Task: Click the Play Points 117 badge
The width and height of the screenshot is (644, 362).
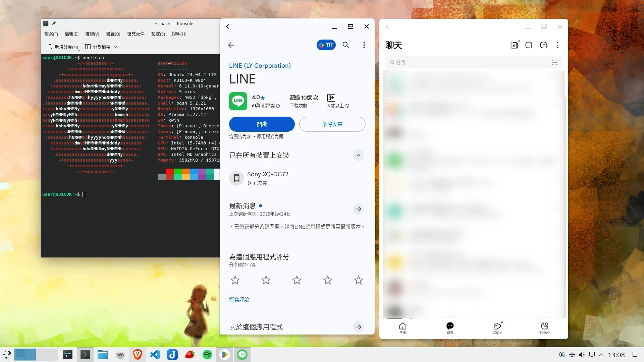Action: pyautogui.click(x=326, y=45)
